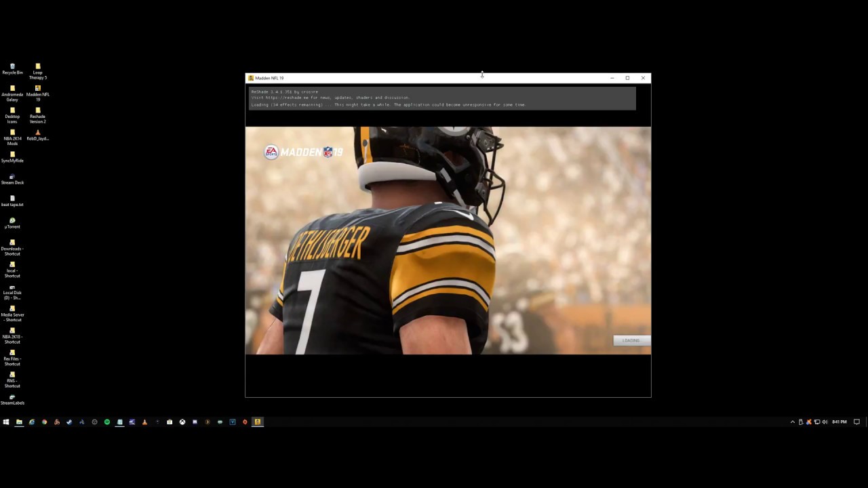Open Microsoft Store from the taskbar

pyautogui.click(x=170, y=422)
